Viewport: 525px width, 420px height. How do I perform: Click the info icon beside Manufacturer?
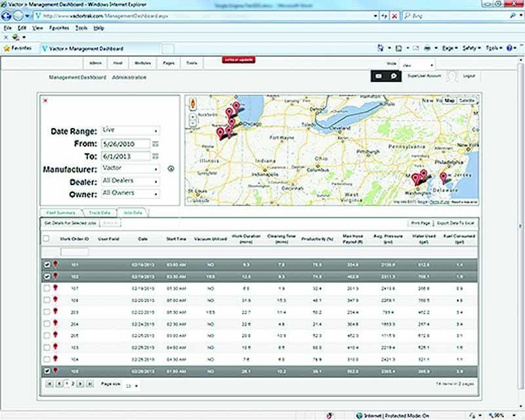pyautogui.click(x=171, y=169)
